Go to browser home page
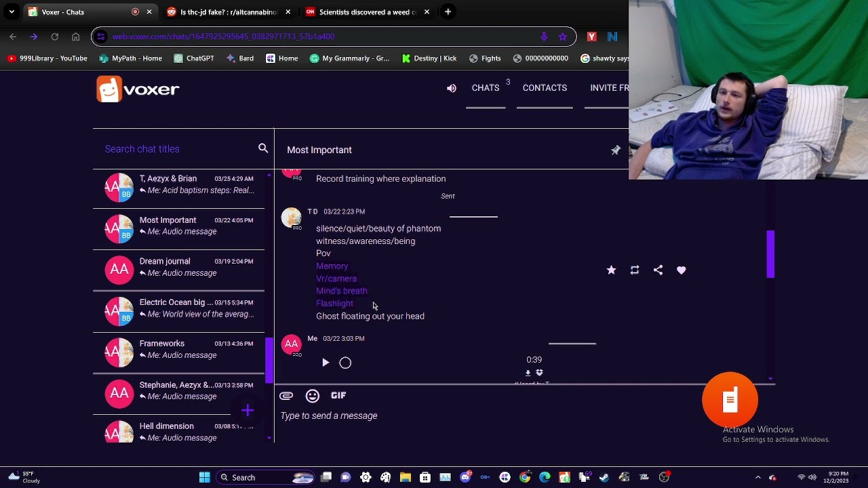The height and width of the screenshot is (488, 868). click(x=76, y=37)
